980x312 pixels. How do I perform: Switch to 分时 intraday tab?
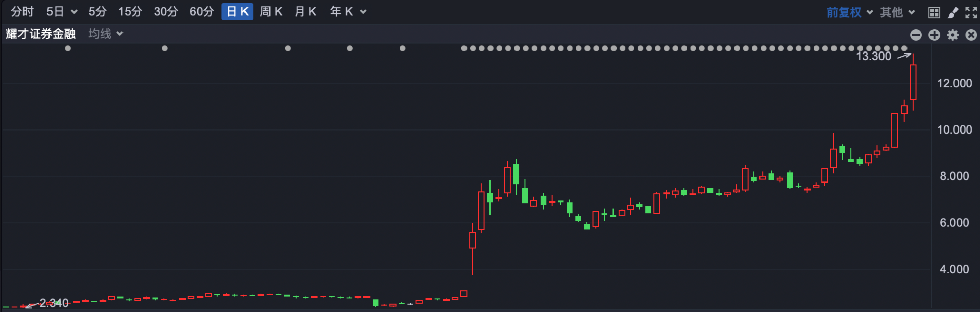22,12
